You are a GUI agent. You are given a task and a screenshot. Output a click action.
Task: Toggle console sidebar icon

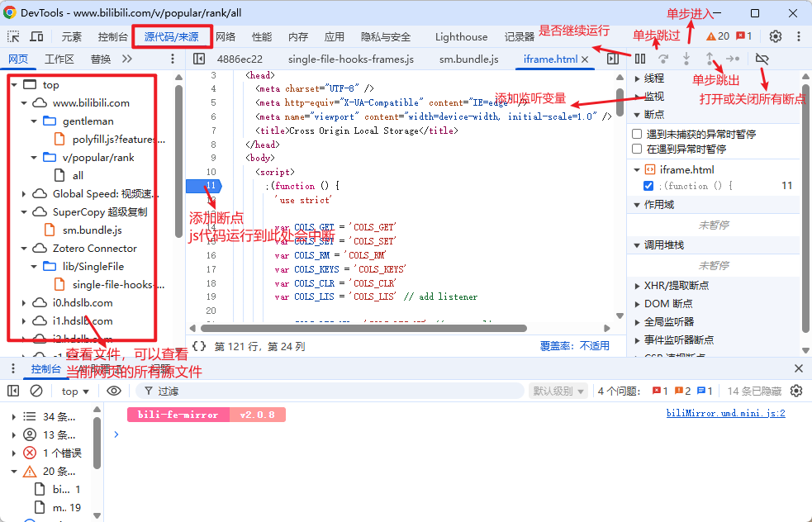coord(13,391)
